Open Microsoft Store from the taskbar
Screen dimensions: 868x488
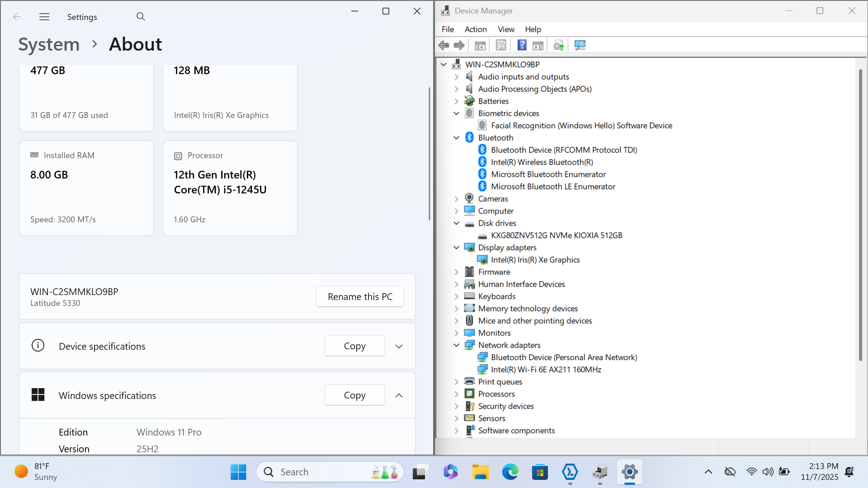540,472
